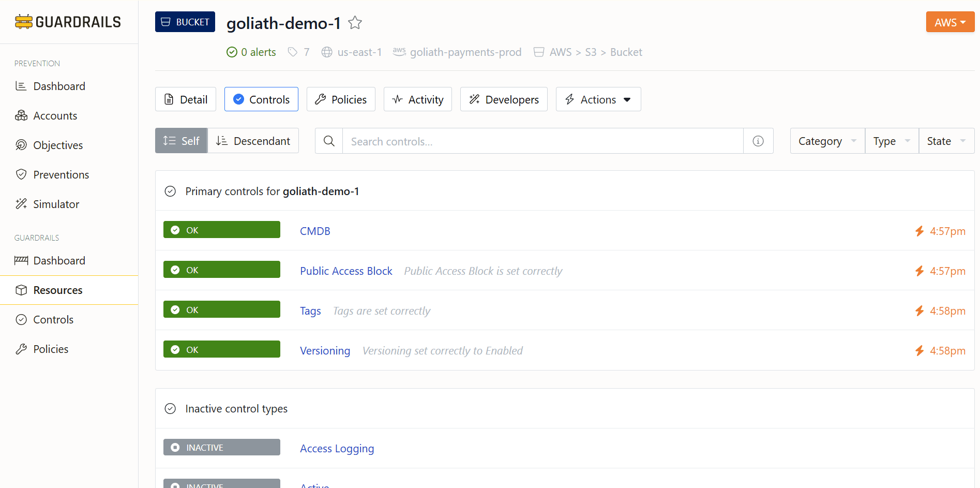980x488 pixels.
Task: Expand the State filter dropdown
Action: (x=946, y=141)
